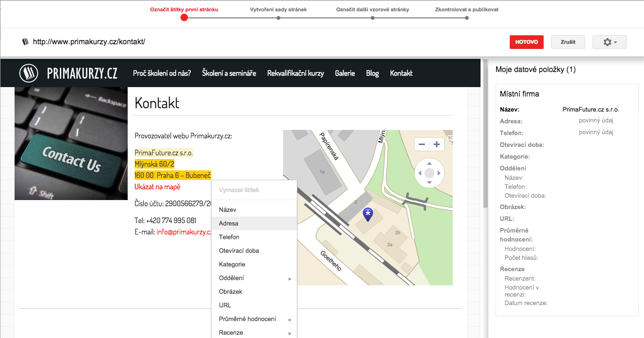Select the highlighted 160 00 Praha 6 – Bubeneč text
The height and width of the screenshot is (338, 644).
coord(173,176)
